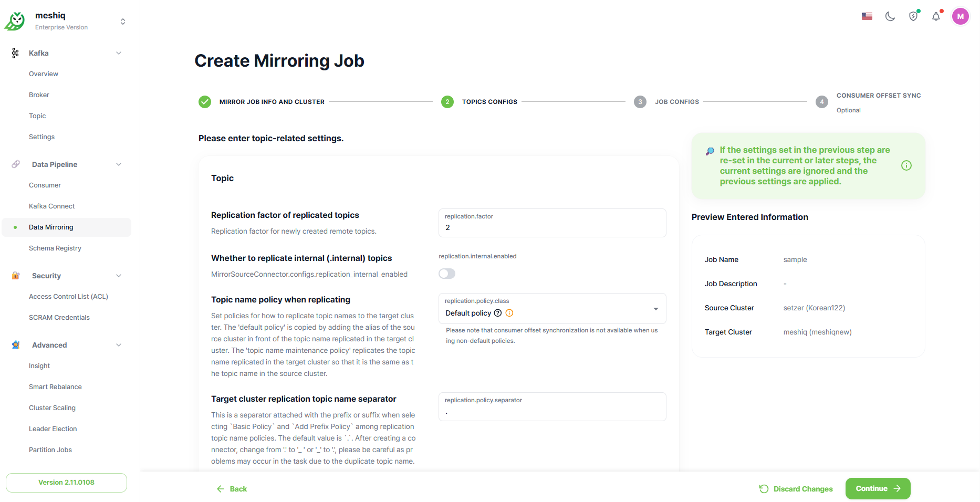This screenshot has width=980, height=502.
Task: Click the US flag language icon
Action: (x=867, y=16)
